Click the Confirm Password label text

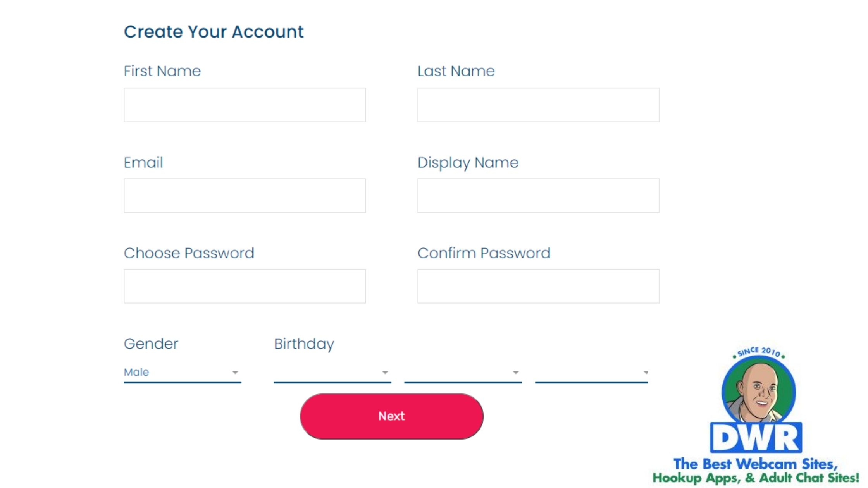point(484,253)
